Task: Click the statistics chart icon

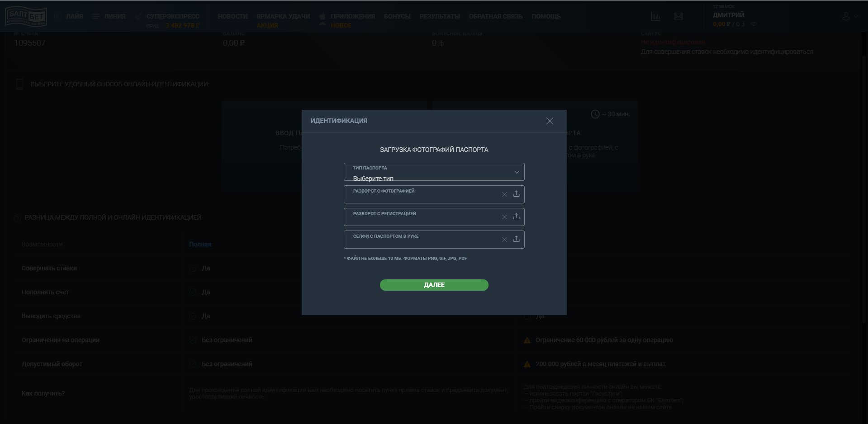Action: coord(655,17)
